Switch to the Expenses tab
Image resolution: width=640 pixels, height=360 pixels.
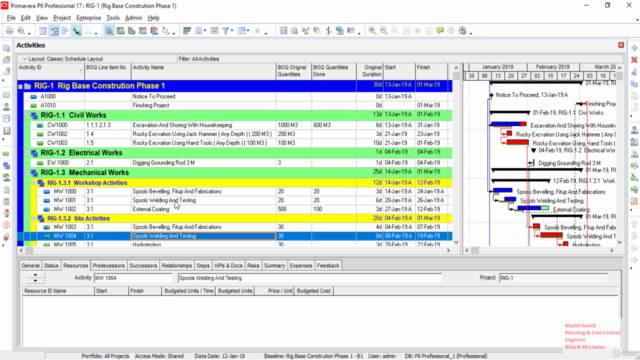(x=301, y=266)
